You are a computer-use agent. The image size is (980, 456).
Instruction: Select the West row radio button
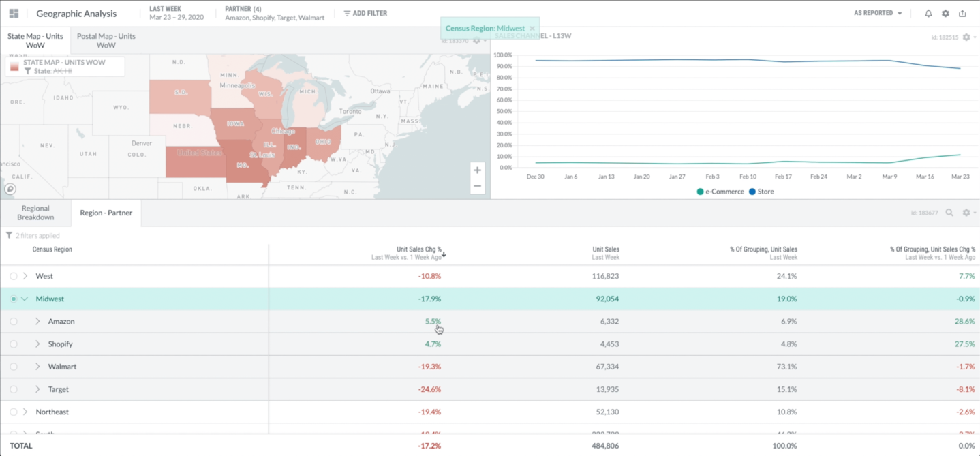tap(14, 276)
